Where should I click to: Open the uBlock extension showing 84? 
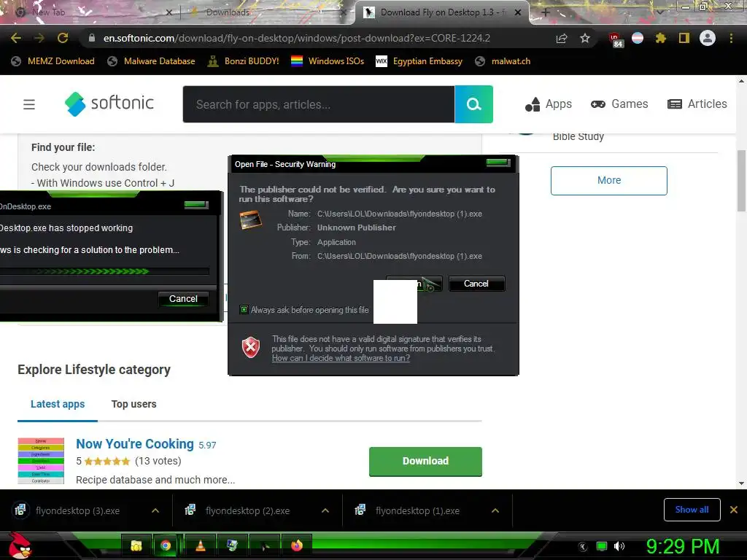pyautogui.click(x=615, y=39)
